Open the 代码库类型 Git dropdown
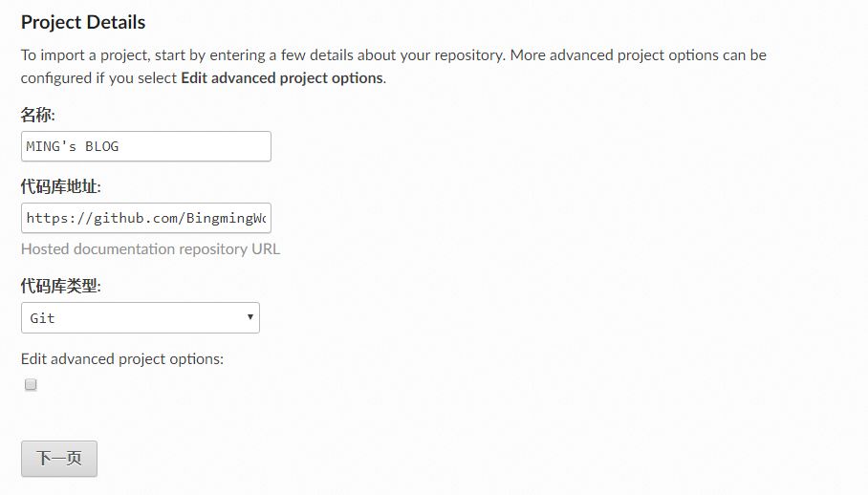Screen dimensions: 868x495 point(140,318)
